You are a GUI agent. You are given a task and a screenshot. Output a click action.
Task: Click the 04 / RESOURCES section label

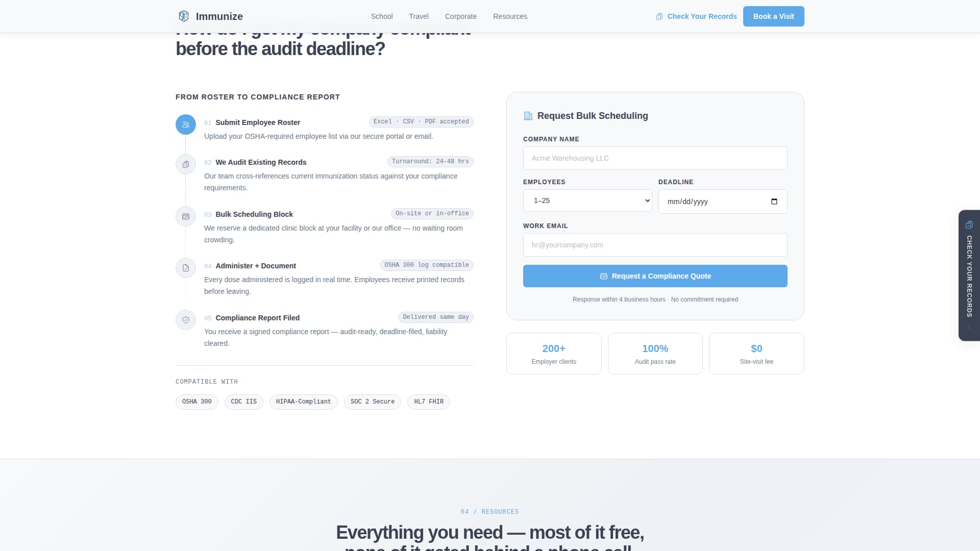click(489, 512)
